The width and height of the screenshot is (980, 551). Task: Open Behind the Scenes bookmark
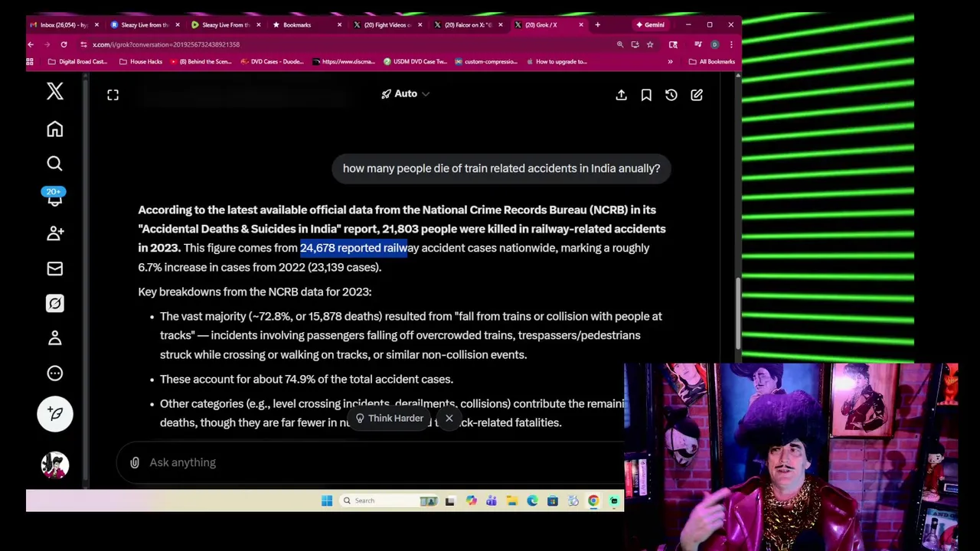[201, 61]
